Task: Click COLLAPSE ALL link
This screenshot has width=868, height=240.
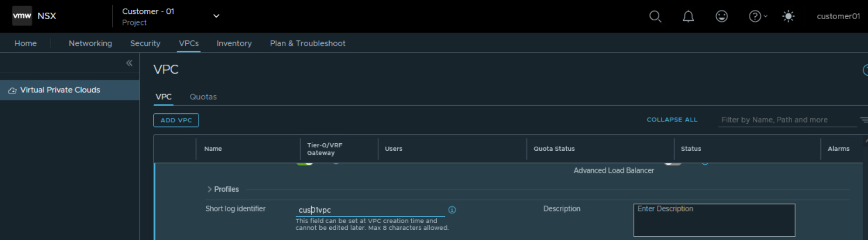Action: pyautogui.click(x=671, y=120)
